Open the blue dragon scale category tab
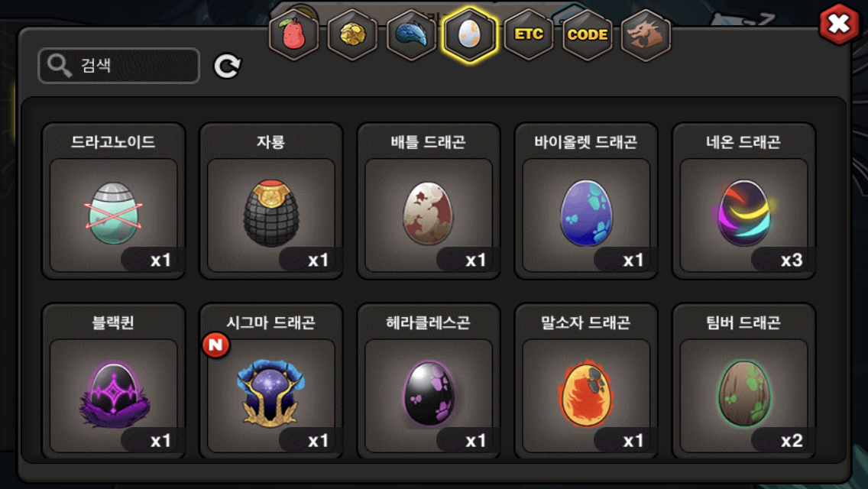The image size is (868, 489). click(x=411, y=35)
